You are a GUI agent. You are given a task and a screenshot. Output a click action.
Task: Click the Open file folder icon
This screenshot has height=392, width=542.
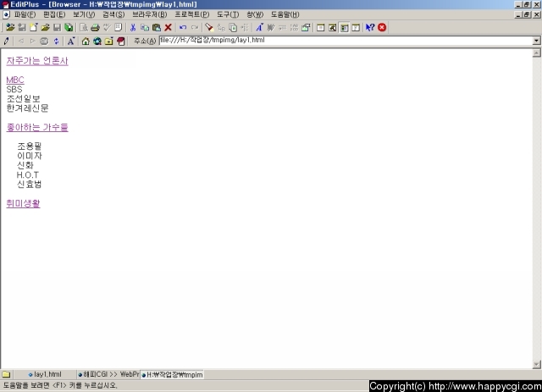tap(45, 27)
